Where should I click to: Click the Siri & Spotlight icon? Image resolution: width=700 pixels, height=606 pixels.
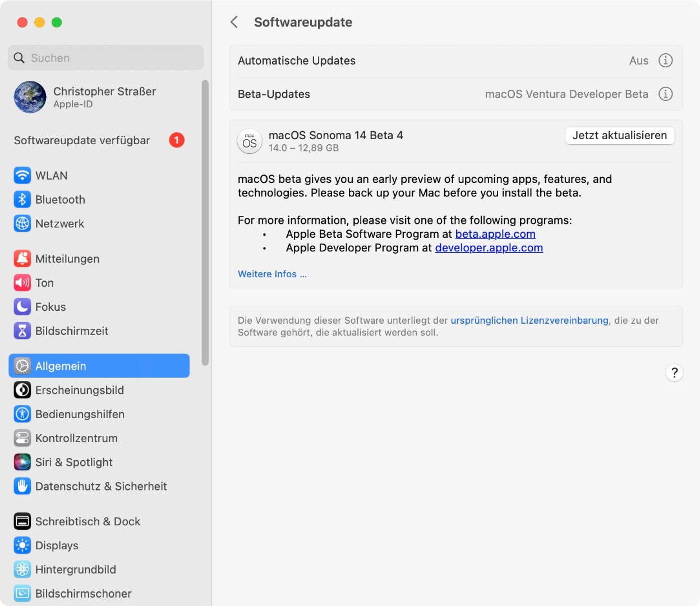pyautogui.click(x=22, y=462)
